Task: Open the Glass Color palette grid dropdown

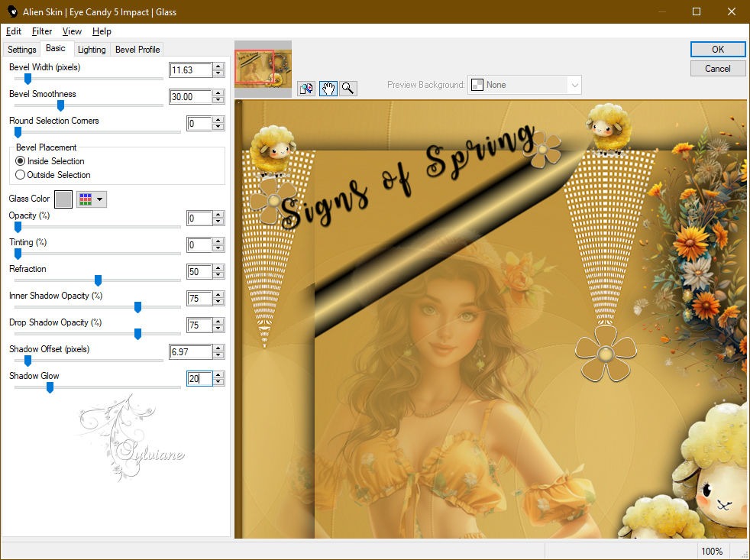Action: 92,199
